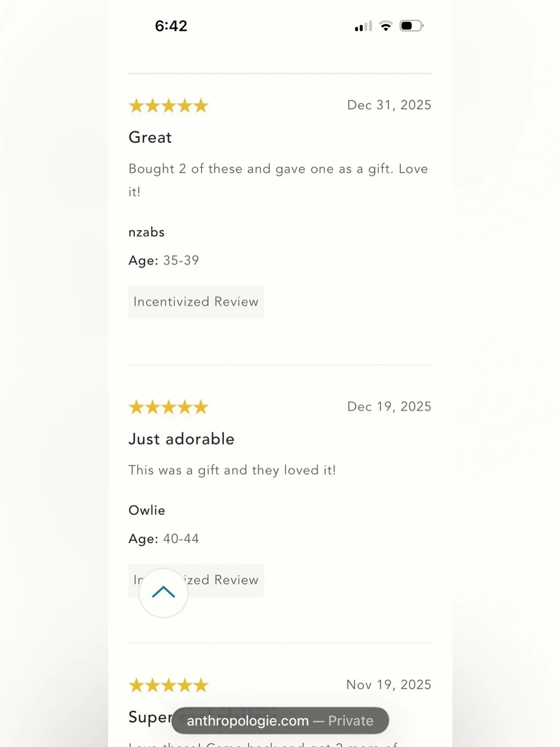Open the anthropologie.com address bar pill

[x=280, y=721]
